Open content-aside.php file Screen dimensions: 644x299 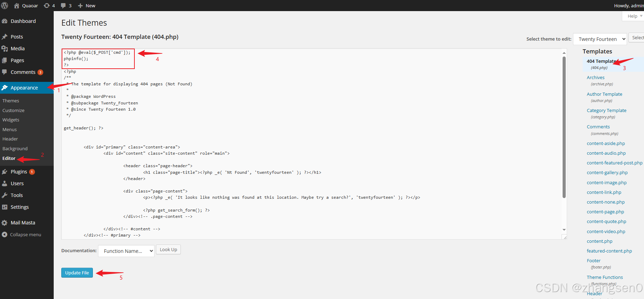[606, 143]
